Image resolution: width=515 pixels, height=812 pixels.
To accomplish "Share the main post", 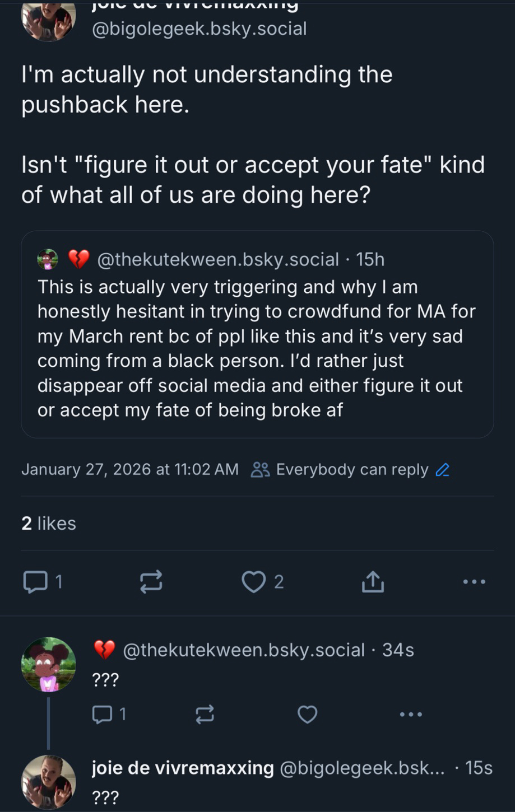I will pyautogui.click(x=373, y=582).
